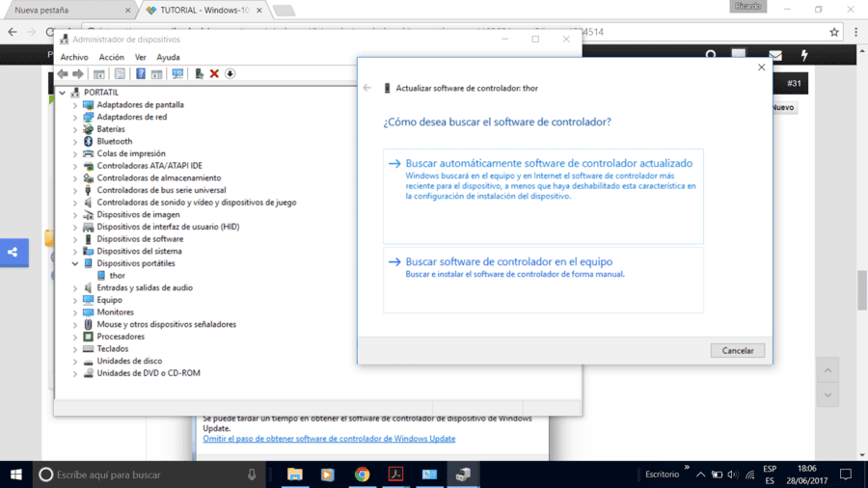The image size is (868, 488).
Task: Select Dispositivos de imagen text
Action: [x=138, y=214]
